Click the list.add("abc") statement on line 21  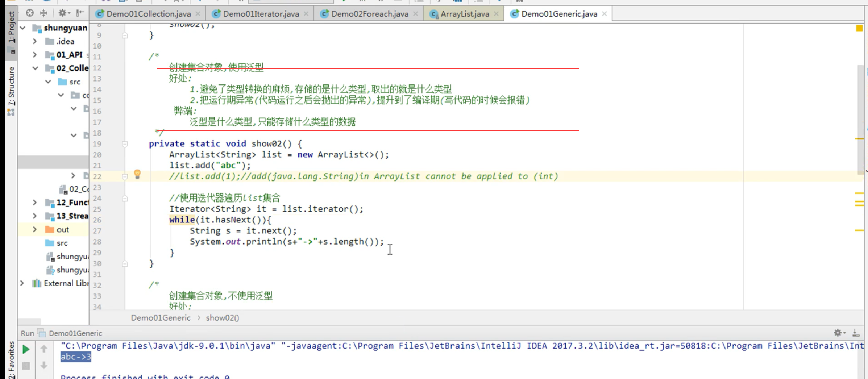coord(210,166)
